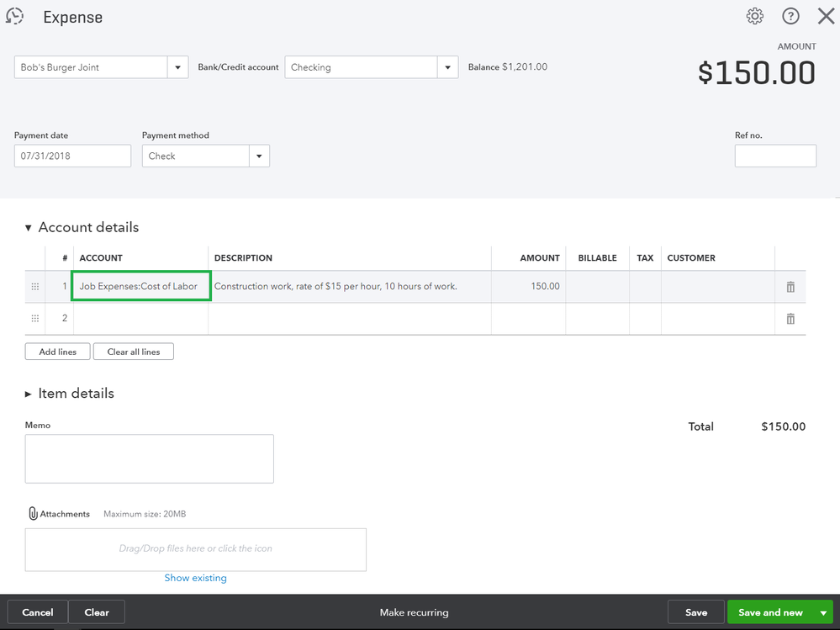Image resolution: width=840 pixels, height=630 pixels.
Task: Select the Ref no. input field
Action: point(774,156)
